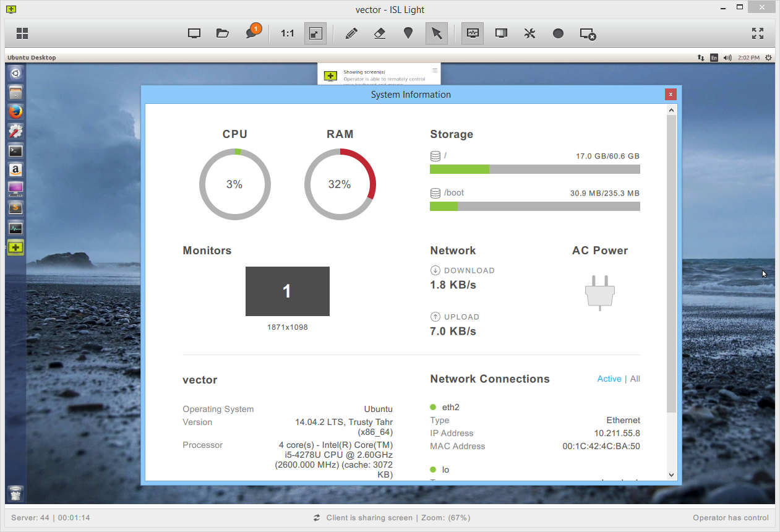Click the ISL Light green icon in dock
Image resolution: width=780 pixels, height=532 pixels.
click(x=16, y=247)
